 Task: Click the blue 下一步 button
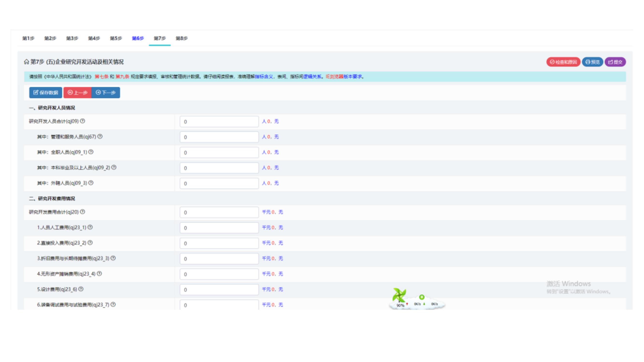tap(106, 93)
